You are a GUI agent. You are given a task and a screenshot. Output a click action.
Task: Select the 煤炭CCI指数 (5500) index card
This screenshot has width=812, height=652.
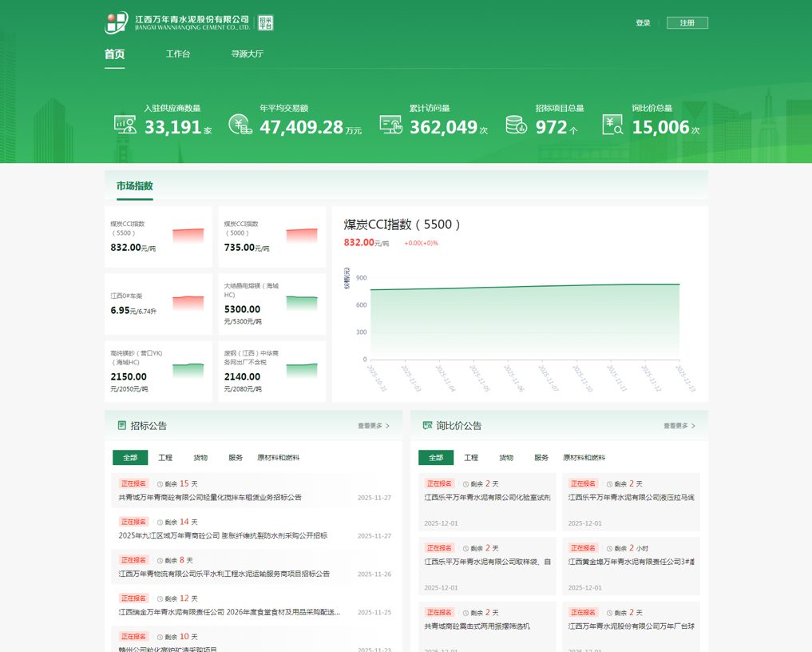pyautogui.click(x=158, y=237)
